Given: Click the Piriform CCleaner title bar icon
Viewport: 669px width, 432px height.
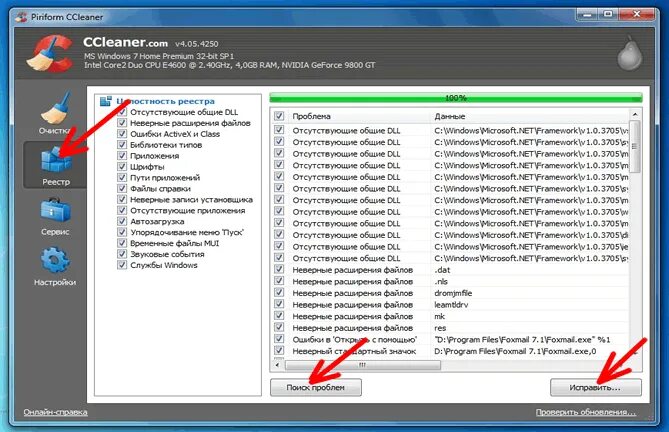Looking at the screenshot, I should [21, 17].
